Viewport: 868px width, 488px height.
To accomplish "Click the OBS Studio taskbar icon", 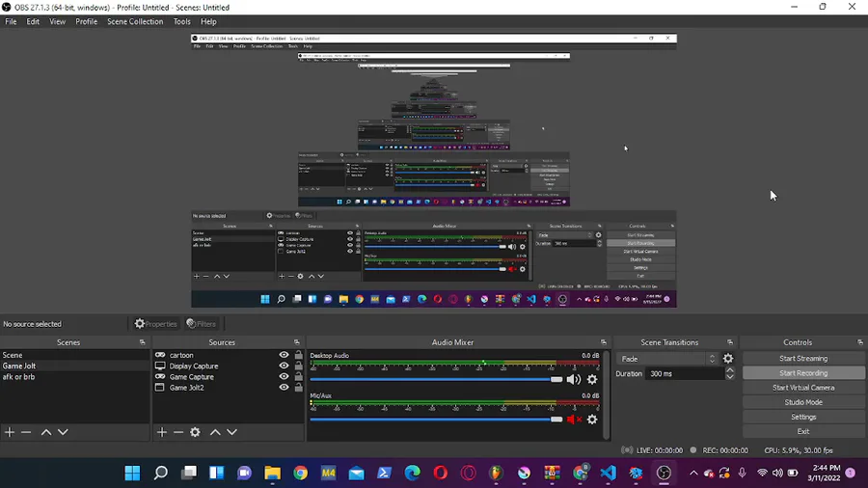I will coord(664,474).
